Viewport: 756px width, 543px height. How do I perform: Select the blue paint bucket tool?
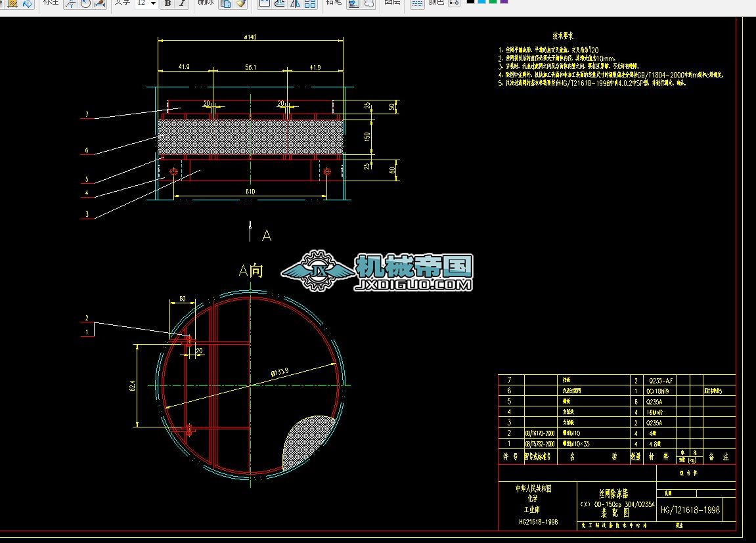click(x=28, y=3)
